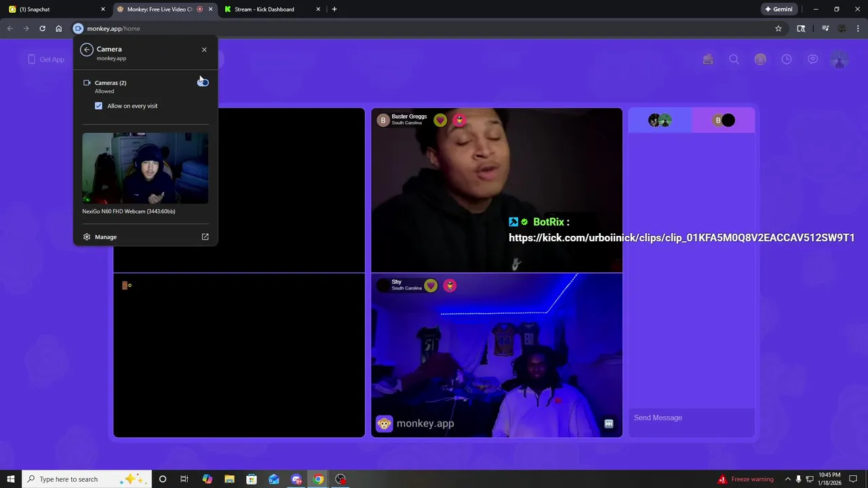The height and width of the screenshot is (488, 868).
Task: Open File Explorer from the taskbar
Action: point(229,479)
